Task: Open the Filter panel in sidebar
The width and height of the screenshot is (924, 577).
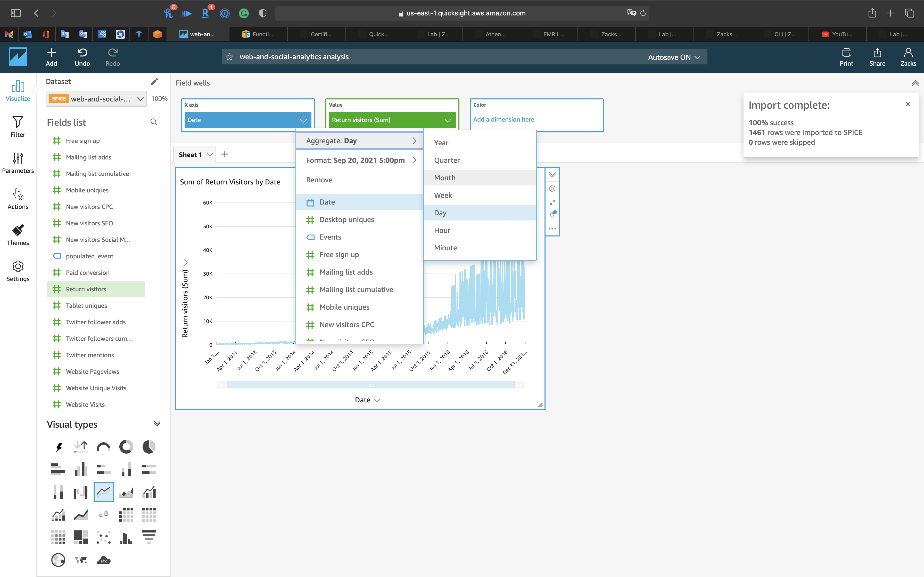Action: 18,126
